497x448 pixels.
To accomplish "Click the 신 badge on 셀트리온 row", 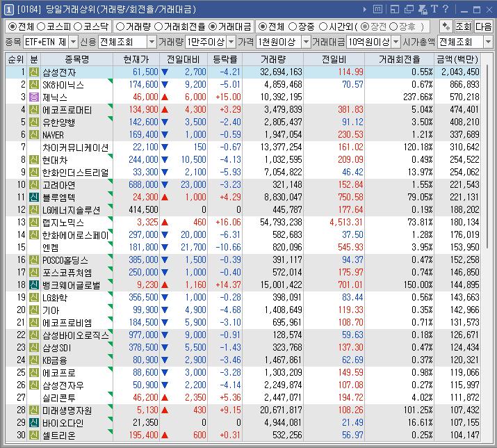I will [x=34, y=435].
